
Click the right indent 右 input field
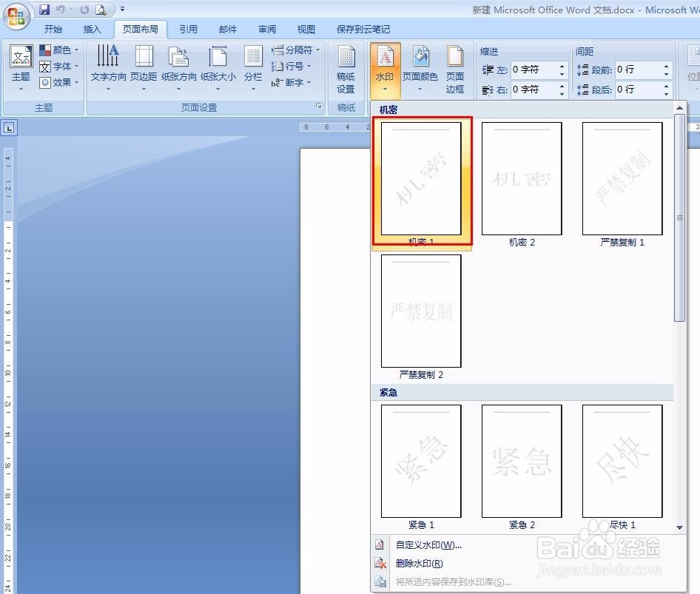coord(534,90)
